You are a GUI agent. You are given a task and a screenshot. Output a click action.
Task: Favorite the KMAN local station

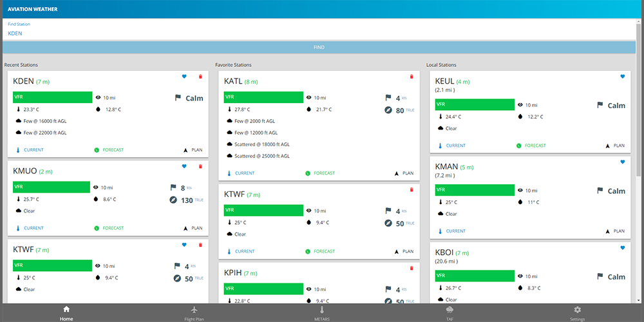(622, 162)
